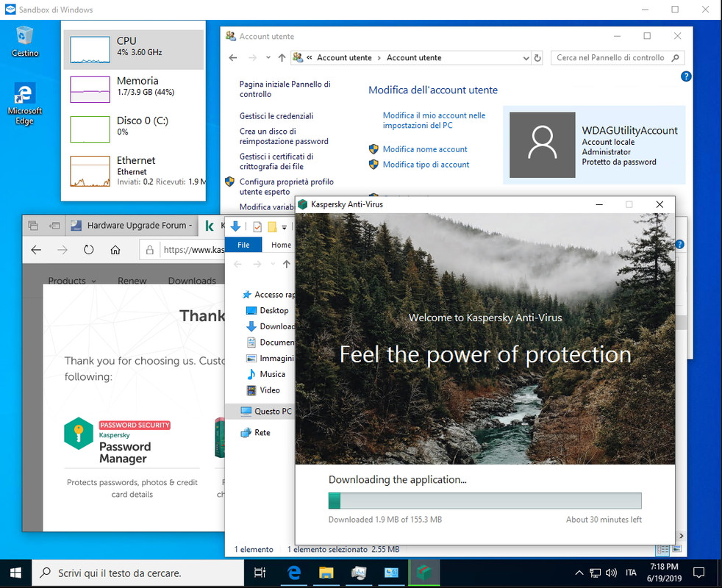Open Configura proprietà profilo utente esperto
The image size is (722, 588).
(x=287, y=187)
